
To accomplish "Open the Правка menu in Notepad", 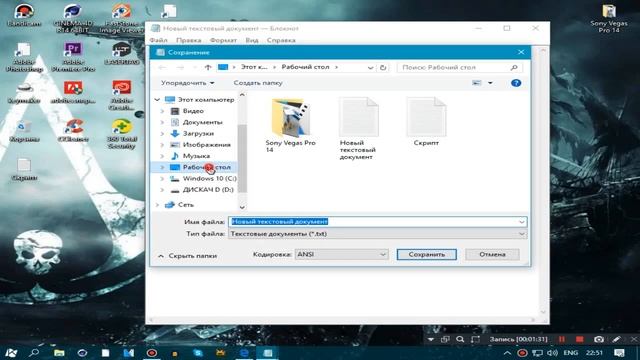I will (189, 40).
